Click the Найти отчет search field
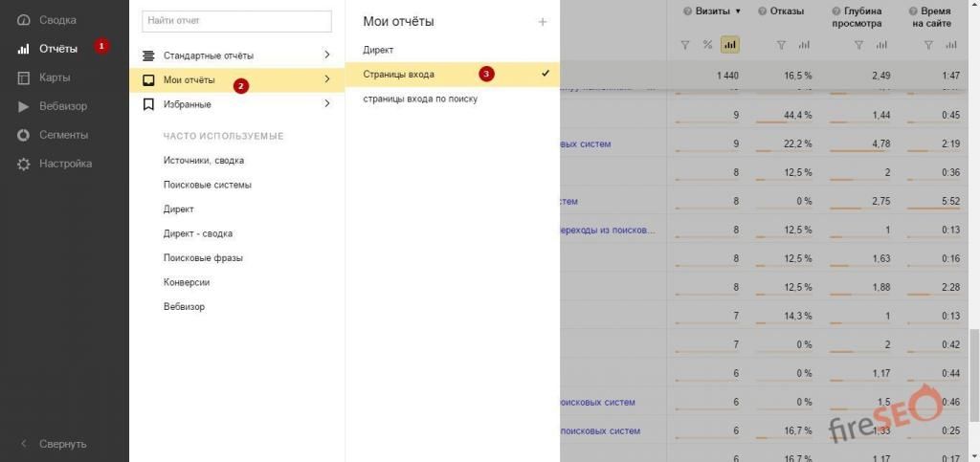Screen dimensions: 980x462 click(236, 21)
